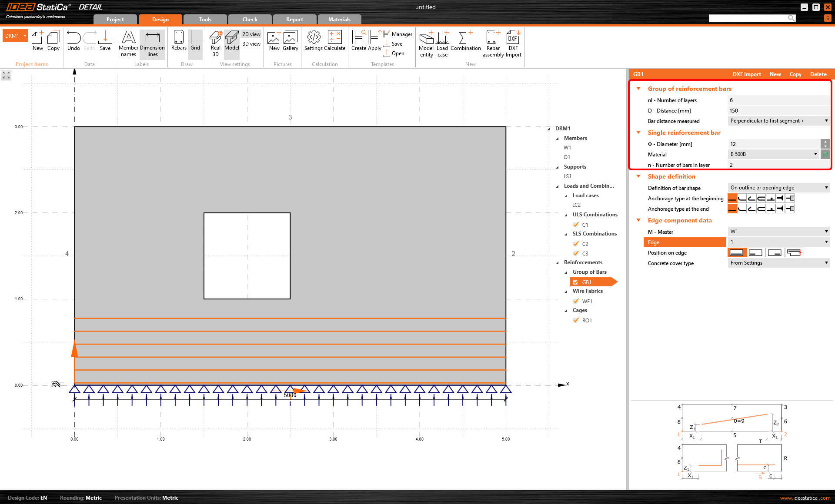Click the Copy button next to New
This screenshot has width=835, height=504.
795,74
